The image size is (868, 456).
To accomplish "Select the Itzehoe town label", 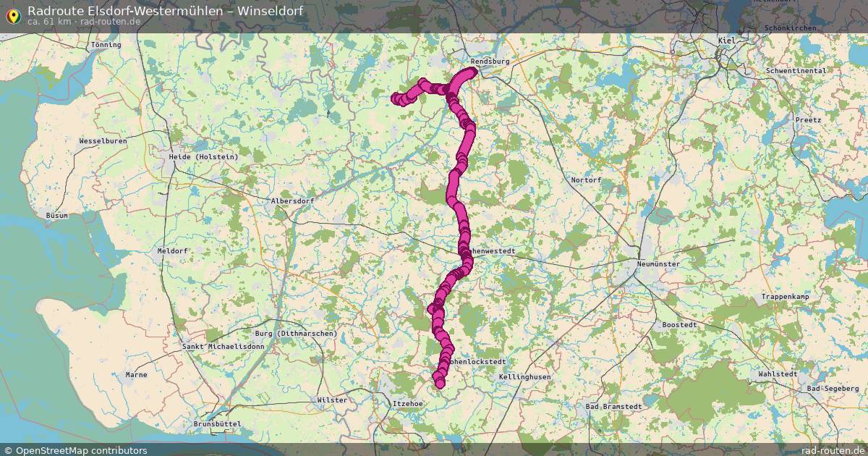I will pyautogui.click(x=407, y=403).
